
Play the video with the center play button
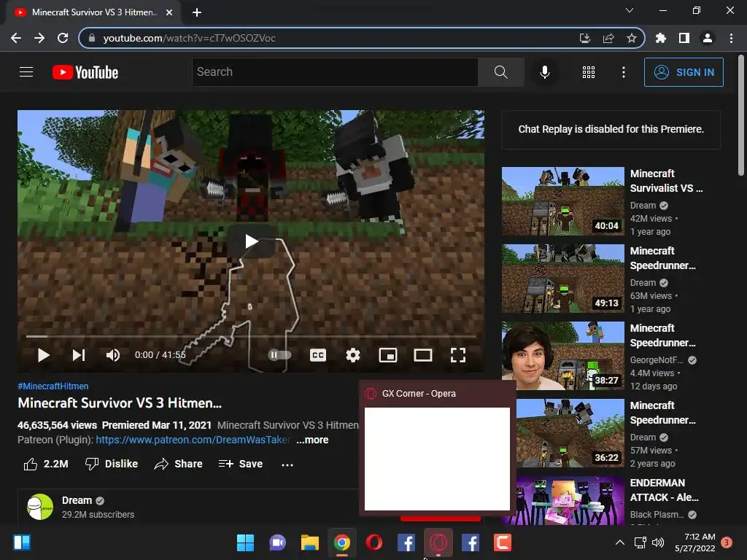[x=251, y=241]
